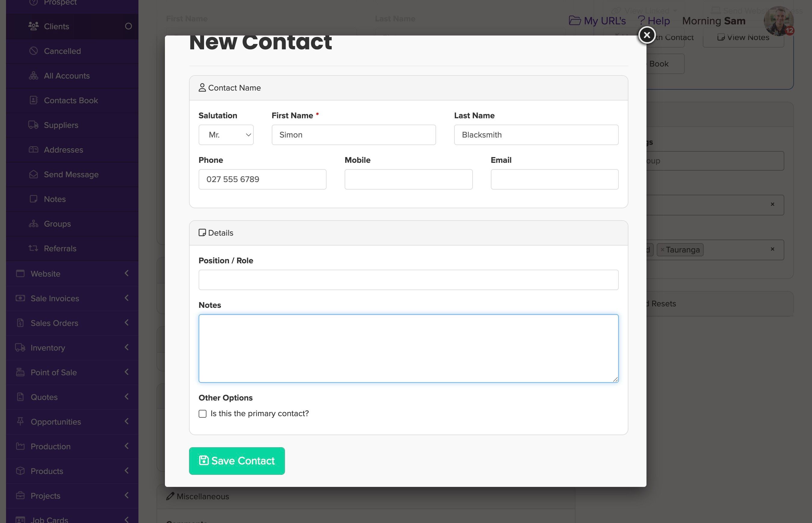The image size is (812, 523).
Task: Click the Position / Role field
Action: [x=408, y=280]
